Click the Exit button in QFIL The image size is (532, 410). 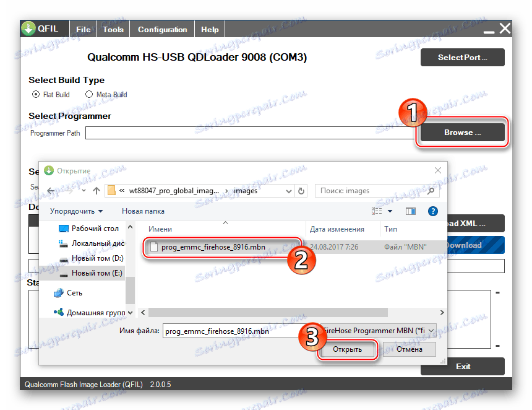(x=463, y=367)
